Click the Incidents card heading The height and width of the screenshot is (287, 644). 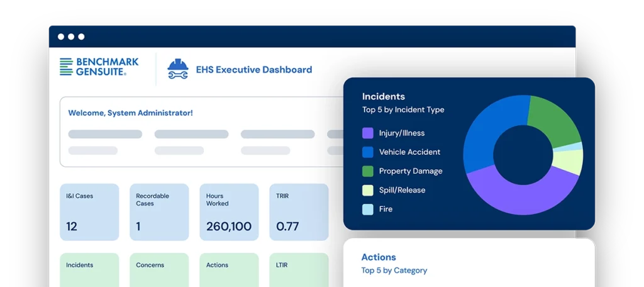(384, 97)
